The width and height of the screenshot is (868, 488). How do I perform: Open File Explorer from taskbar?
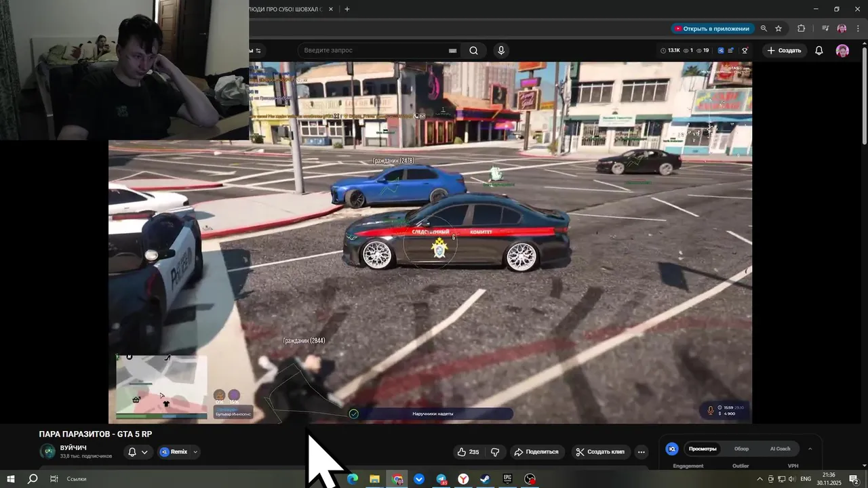click(374, 479)
